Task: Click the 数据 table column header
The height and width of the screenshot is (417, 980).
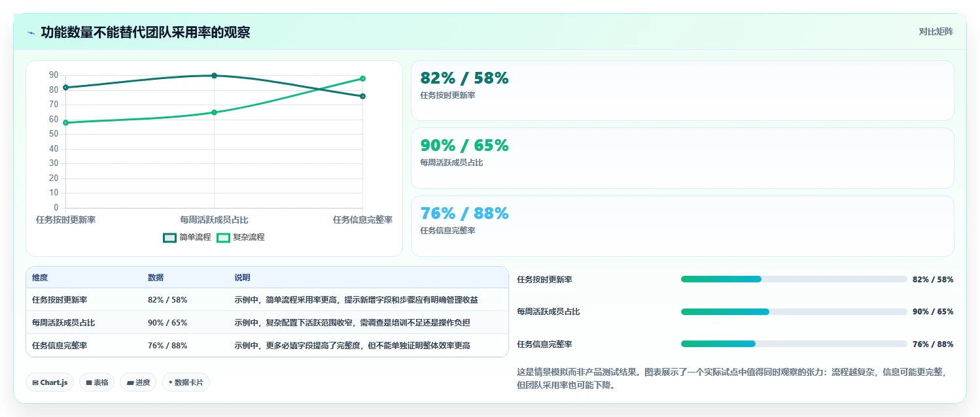Action: click(156, 278)
